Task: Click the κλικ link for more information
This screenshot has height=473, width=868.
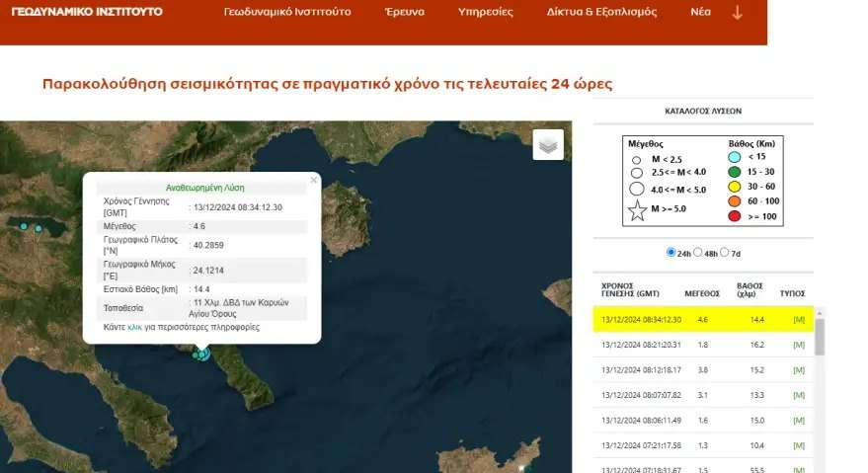Action: [x=135, y=327]
